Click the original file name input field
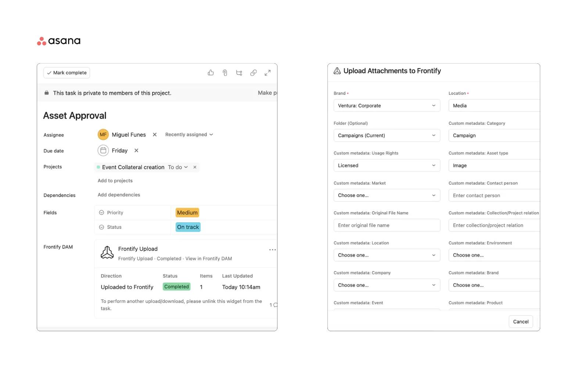Image resolution: width=588 pixels, height=368 pixels. pos(387,225)
